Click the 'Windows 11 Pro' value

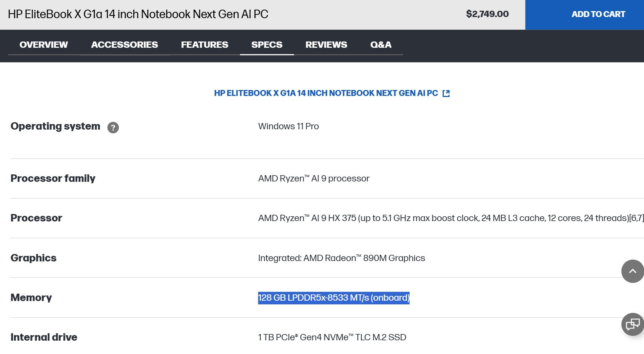[x=288, y=126]
